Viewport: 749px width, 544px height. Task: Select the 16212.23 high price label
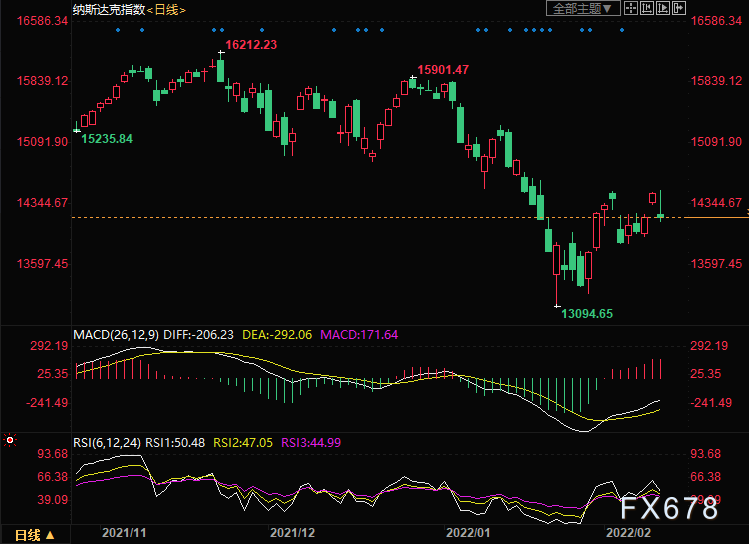(x=251, y=45)
